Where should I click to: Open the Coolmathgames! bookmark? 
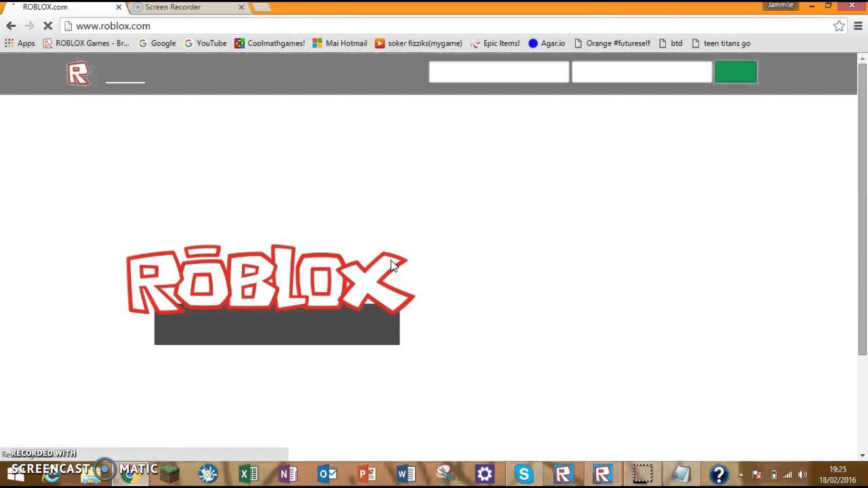pyautogui.click(x=270, y=43)
